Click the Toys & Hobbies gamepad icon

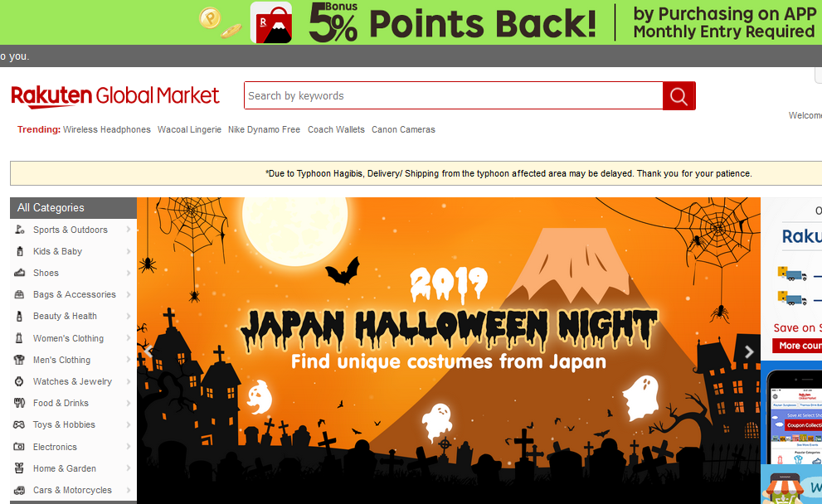[x=19, y=424]
